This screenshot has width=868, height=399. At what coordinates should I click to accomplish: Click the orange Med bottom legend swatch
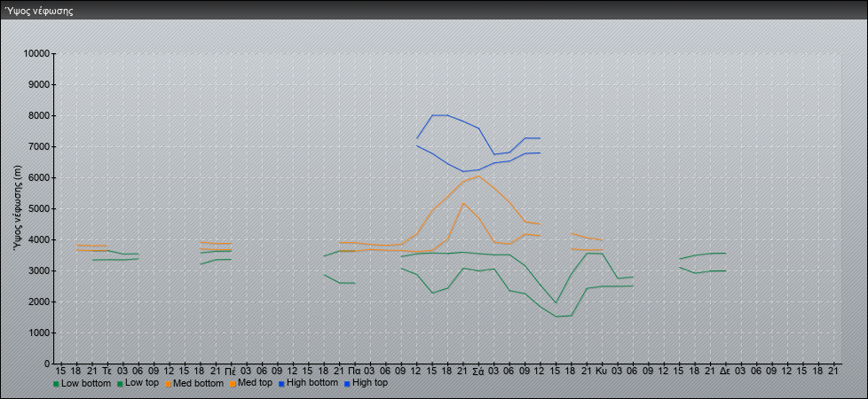tap(168, 384)
